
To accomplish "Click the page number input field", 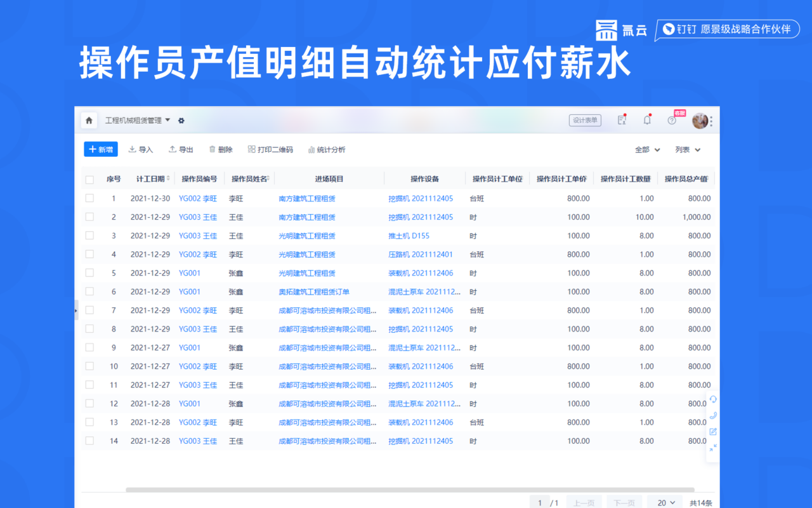I will point(539,502).
